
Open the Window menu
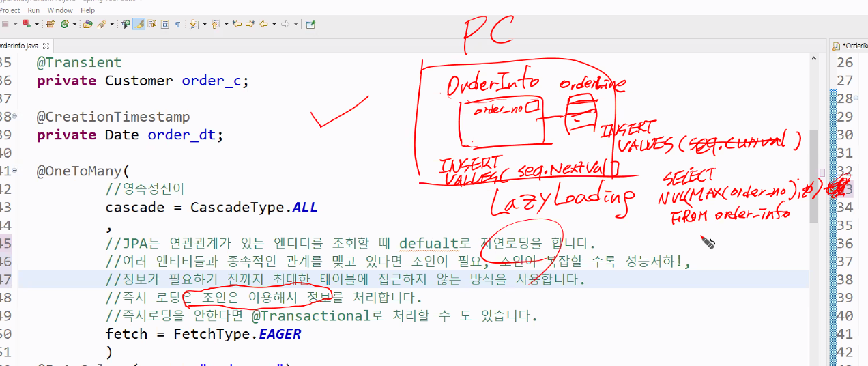(x=60, y=10)
